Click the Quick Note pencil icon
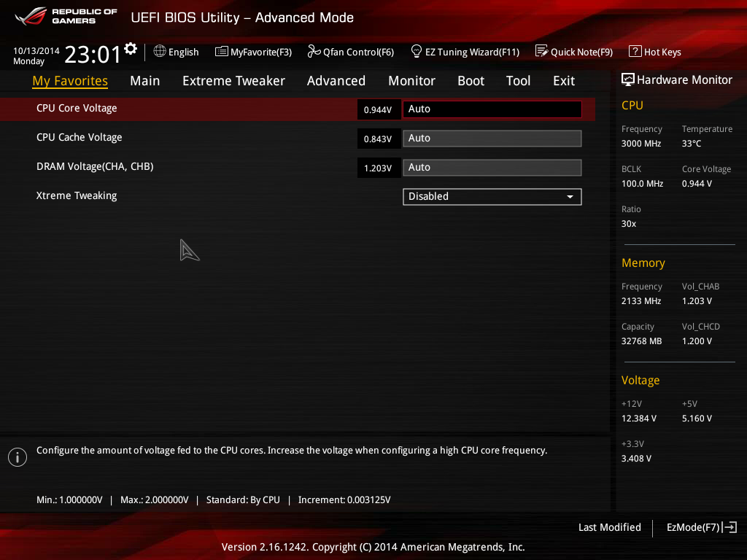 pyautogui.click(x=542, y=51)
